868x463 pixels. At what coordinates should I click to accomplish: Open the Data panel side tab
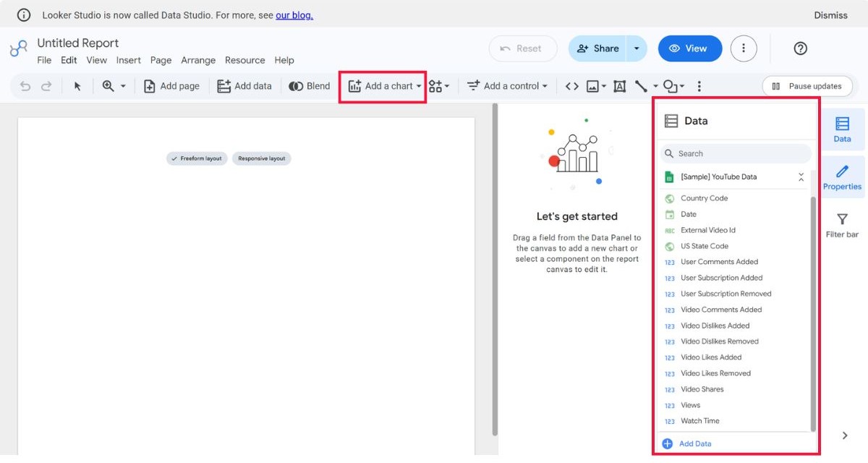click(x=842, y=129)
